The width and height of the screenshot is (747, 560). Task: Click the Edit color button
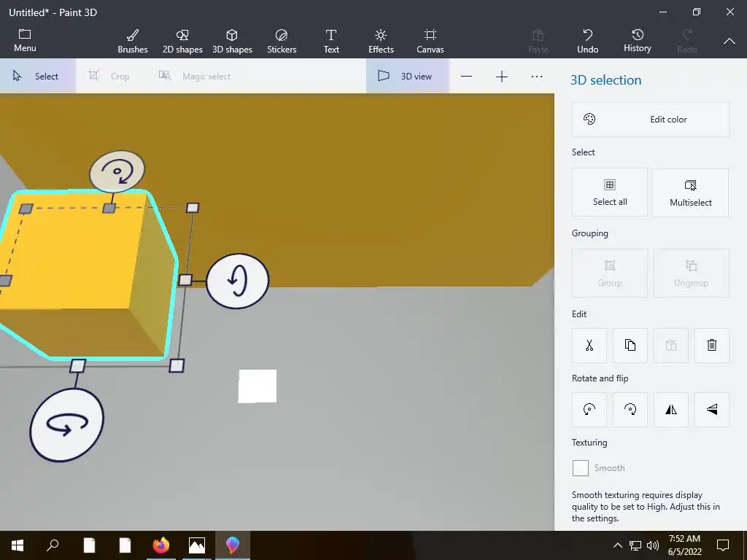[650, 120]
